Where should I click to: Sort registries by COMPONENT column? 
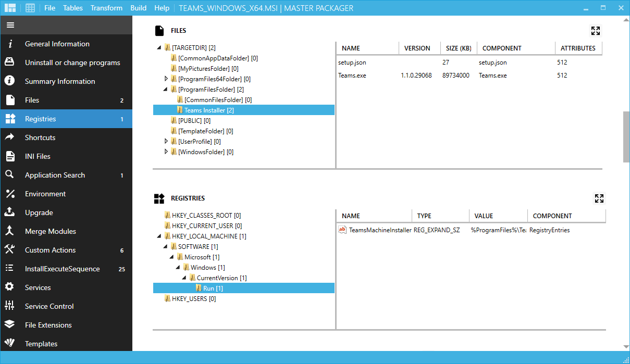point(566,216)
